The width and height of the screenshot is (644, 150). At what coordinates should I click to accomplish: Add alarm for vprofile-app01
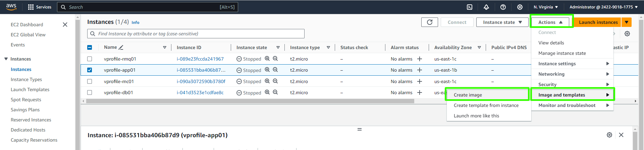click(420, 70)
